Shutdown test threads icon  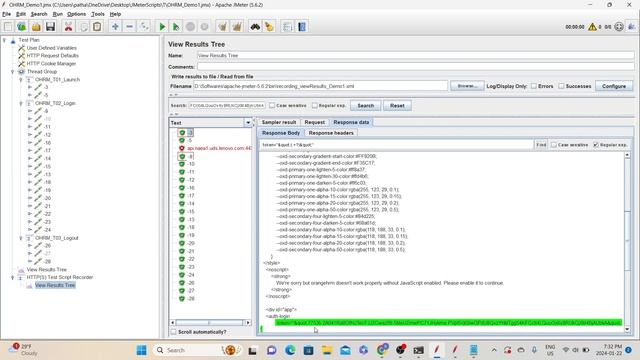point(204,27)
